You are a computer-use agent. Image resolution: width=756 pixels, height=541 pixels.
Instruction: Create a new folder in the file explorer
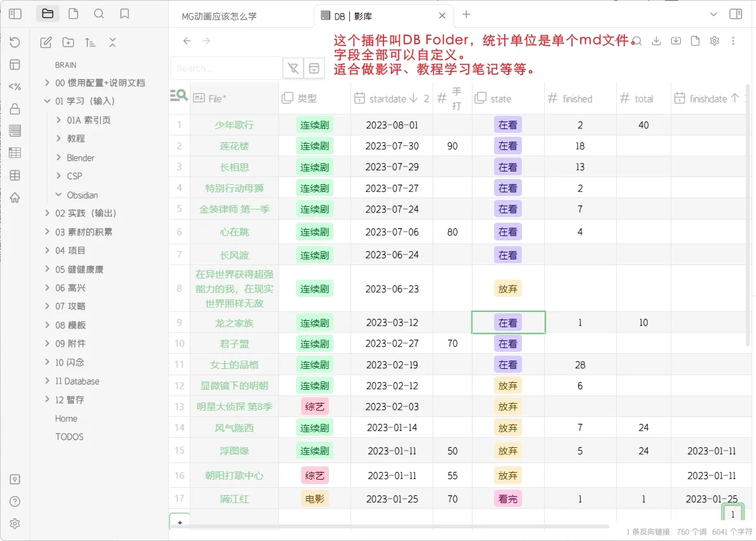68,42
